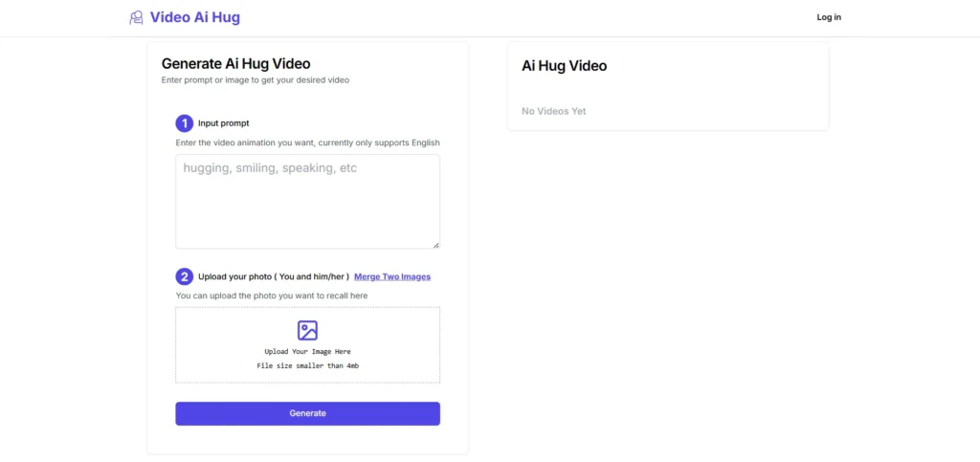This screenshot has width=980, height=462.
Task: Click the 'No Videos Yet' text
Action: (554, 111)
